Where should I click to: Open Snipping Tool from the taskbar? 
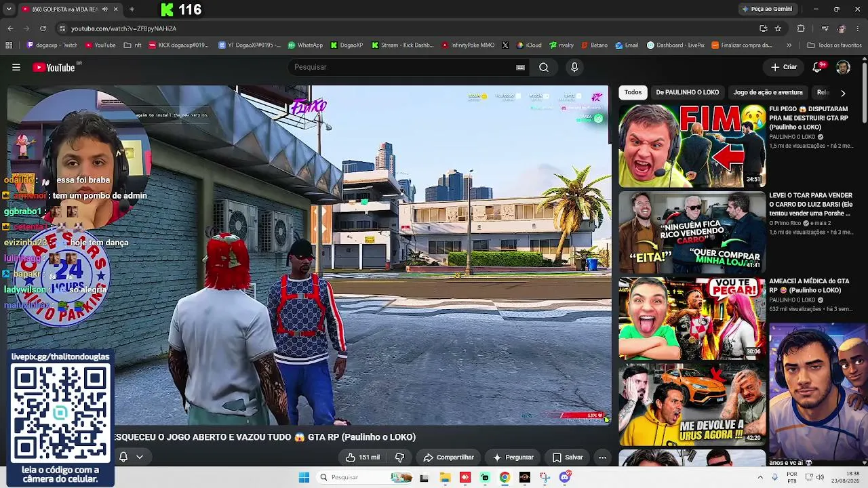click(x=545, y=477)
